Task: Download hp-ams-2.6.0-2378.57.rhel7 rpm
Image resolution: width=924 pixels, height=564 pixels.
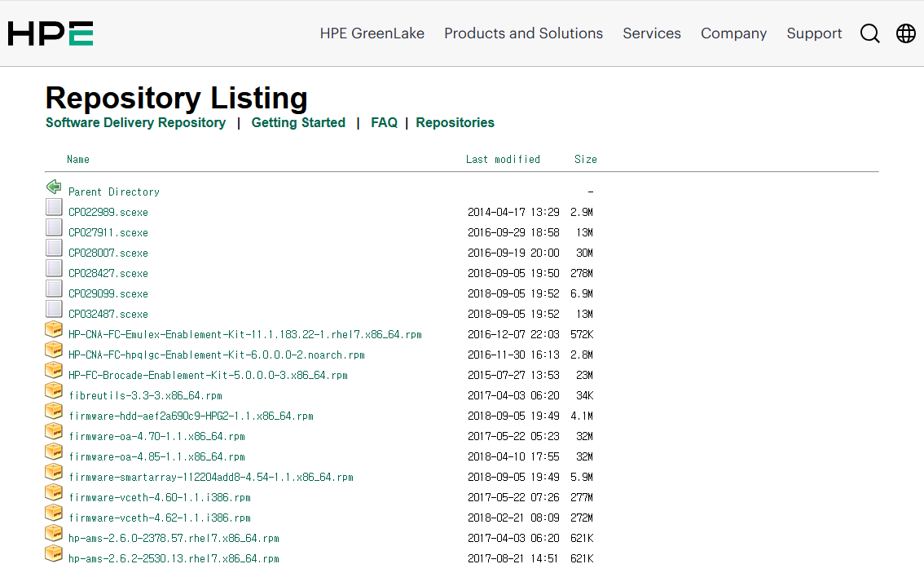Action: pyautogui.click(x=174, y=539)
